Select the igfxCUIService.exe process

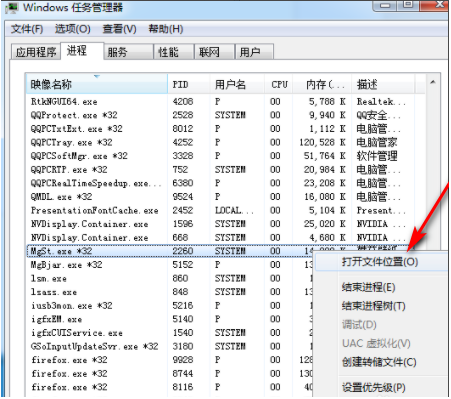pos(170,333)
